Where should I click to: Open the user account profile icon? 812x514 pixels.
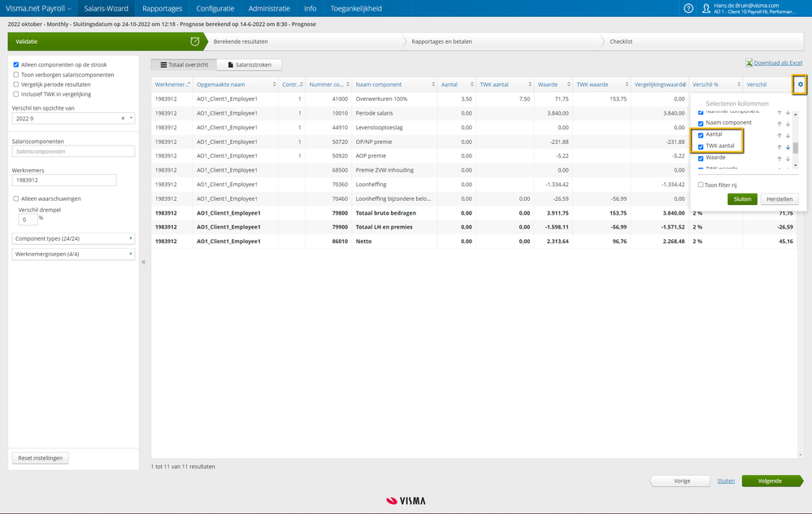pyautogui.click(x=706, y=8)
